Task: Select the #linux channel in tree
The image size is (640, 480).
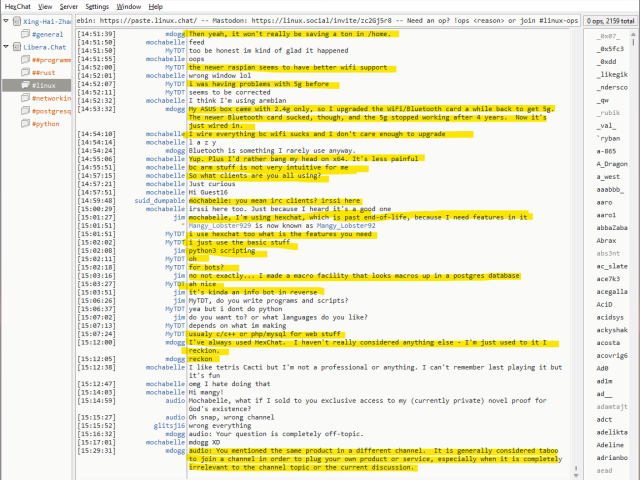Action: click(45, 86)
